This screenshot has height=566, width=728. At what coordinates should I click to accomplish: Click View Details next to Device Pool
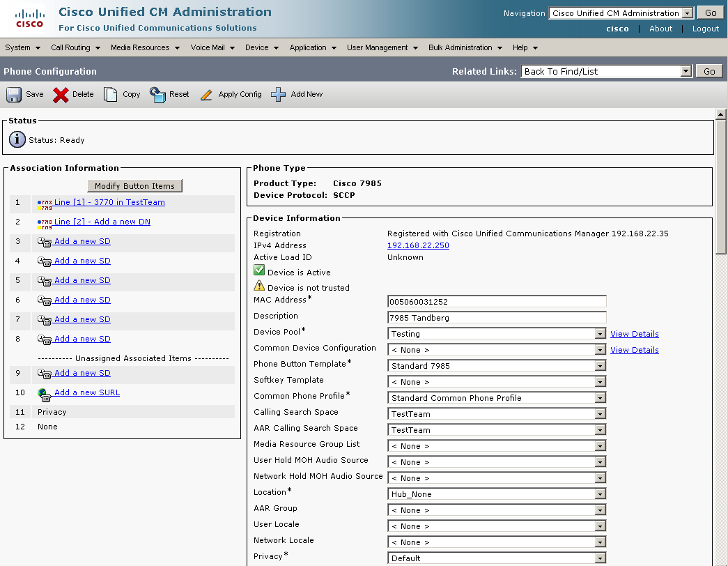point(634,334)
